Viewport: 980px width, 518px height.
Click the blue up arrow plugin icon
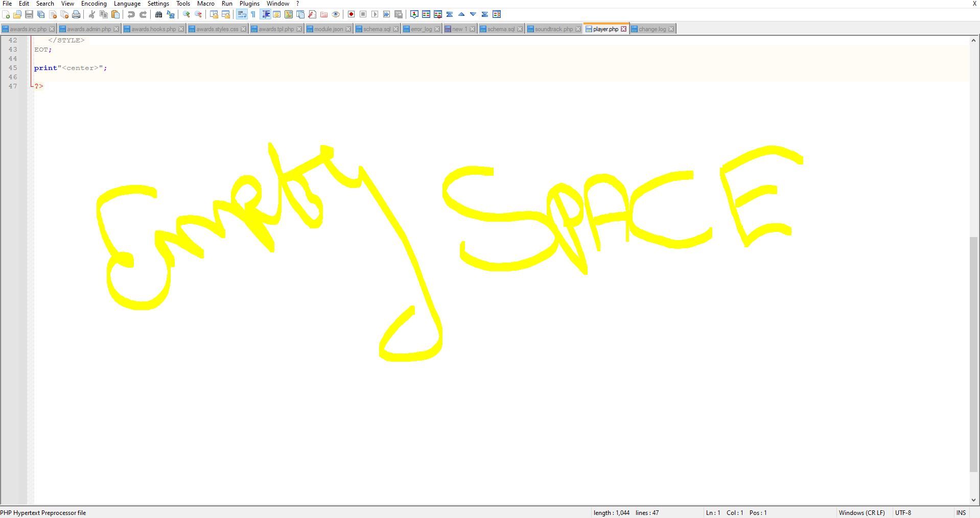[x=461, y=14]
